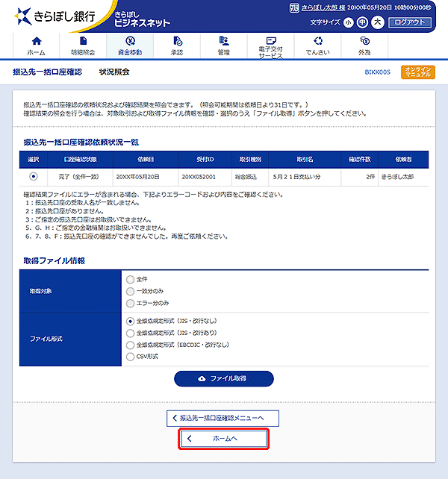448x479 pixels.
Task: Choose 全銀協規定形式 (EBCDIC・改行なし)
Action: click(130, 345)
